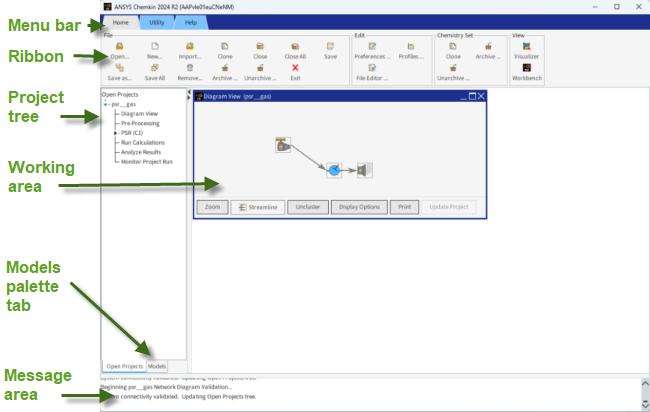Click the Save as icon
The height and width of the screenshot is (412, 650).
click(119, 68)
